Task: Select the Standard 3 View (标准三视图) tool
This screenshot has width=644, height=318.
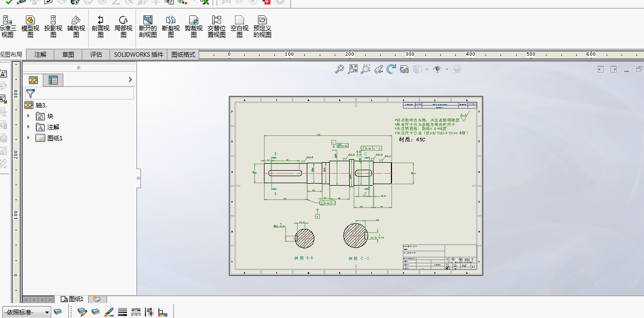Action: [x=7, y=26]
